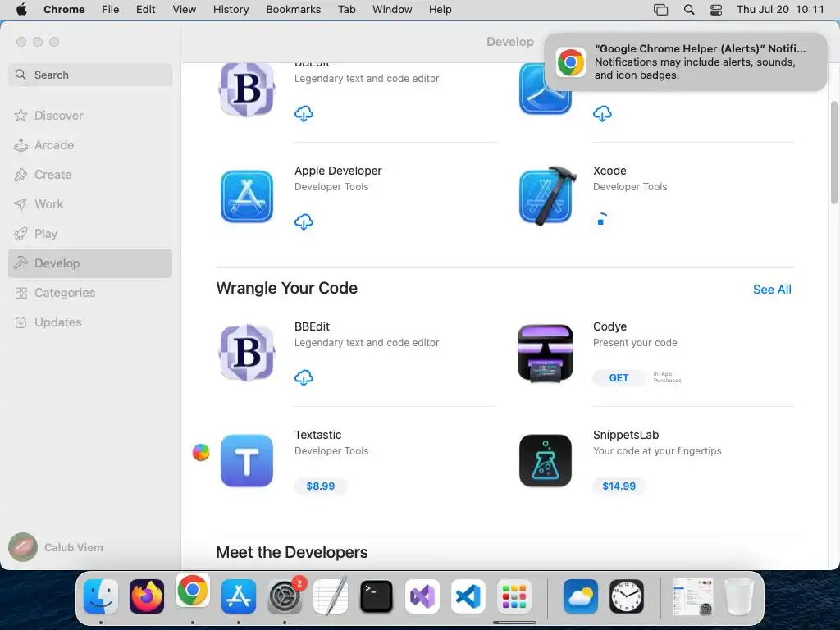
Task: See All Wrangle Your Code apps
Action: coord(772,290)
